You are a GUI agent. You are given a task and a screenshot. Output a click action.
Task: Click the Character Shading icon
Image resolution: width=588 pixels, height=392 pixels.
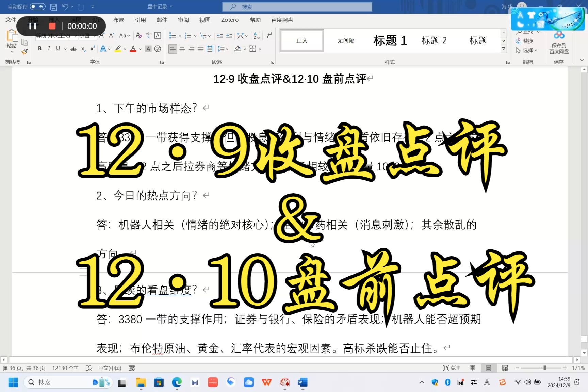(x=148, y=49)
